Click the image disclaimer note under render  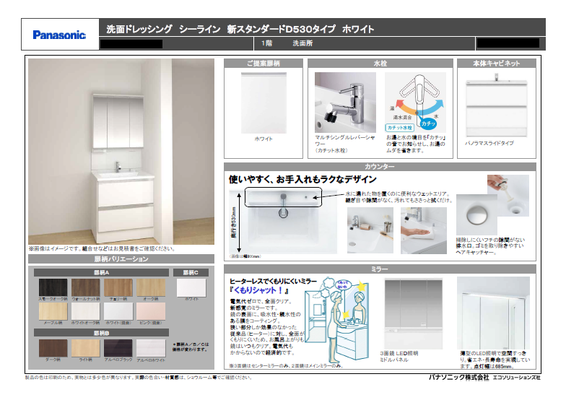point(102,249)
